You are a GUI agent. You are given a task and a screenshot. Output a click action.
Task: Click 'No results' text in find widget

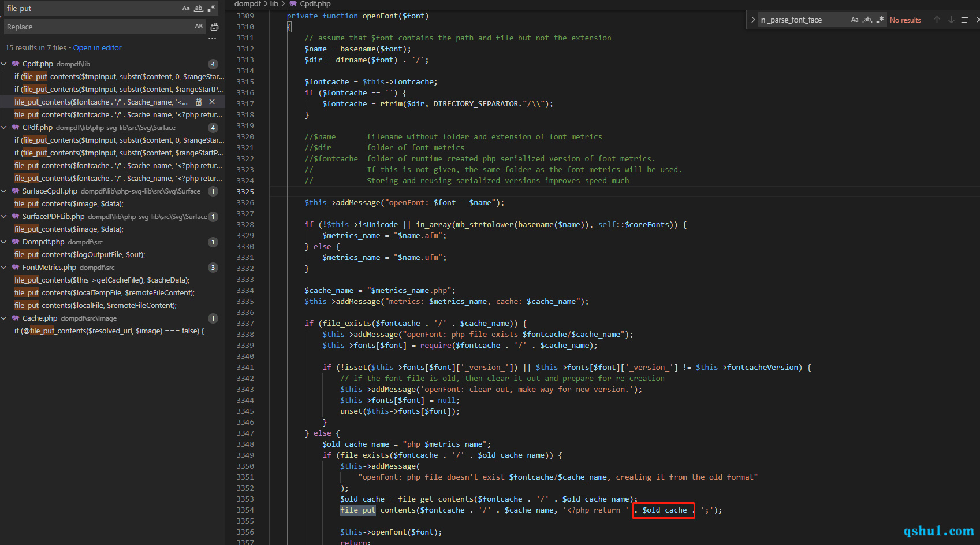[x=905, y=20]
